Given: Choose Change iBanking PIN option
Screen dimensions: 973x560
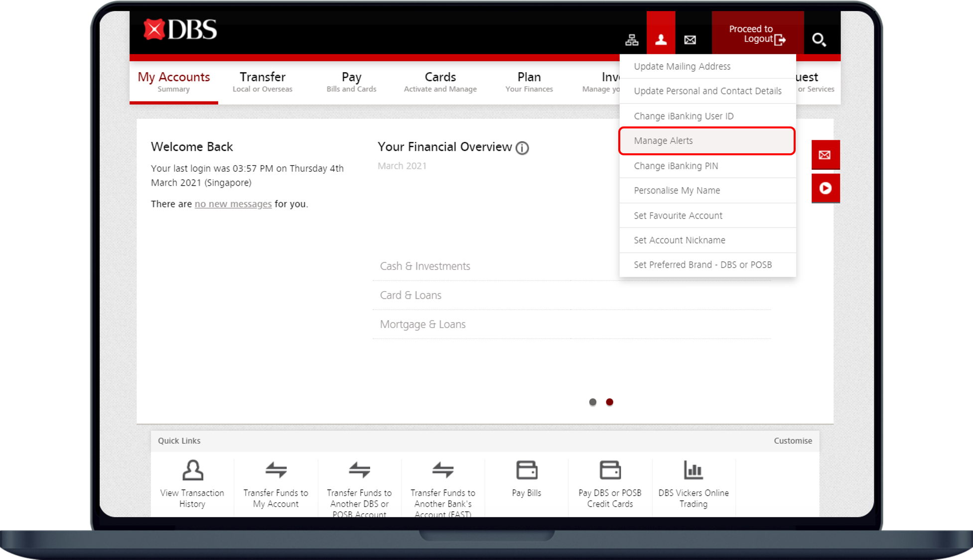Looking at the screenshot, I should point(676,166).
